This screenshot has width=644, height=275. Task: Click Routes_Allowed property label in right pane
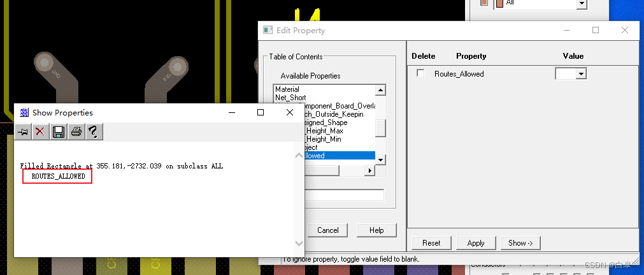(x=459, y=74)
